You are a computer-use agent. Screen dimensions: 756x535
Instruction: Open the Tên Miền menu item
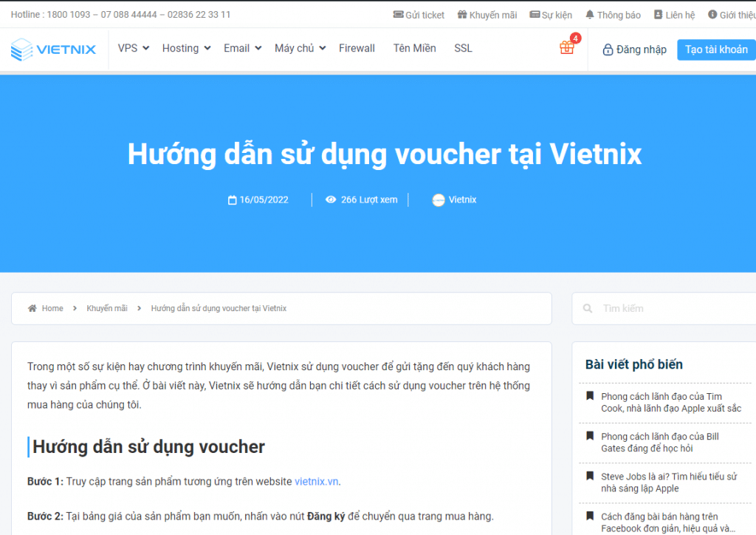coord(415,48)
